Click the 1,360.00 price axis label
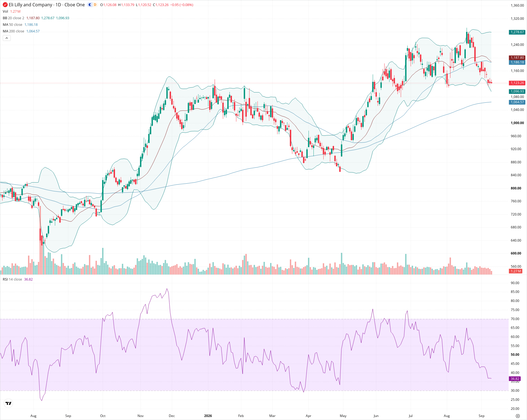This screenshot has width=527, height=420. [517, 5]
